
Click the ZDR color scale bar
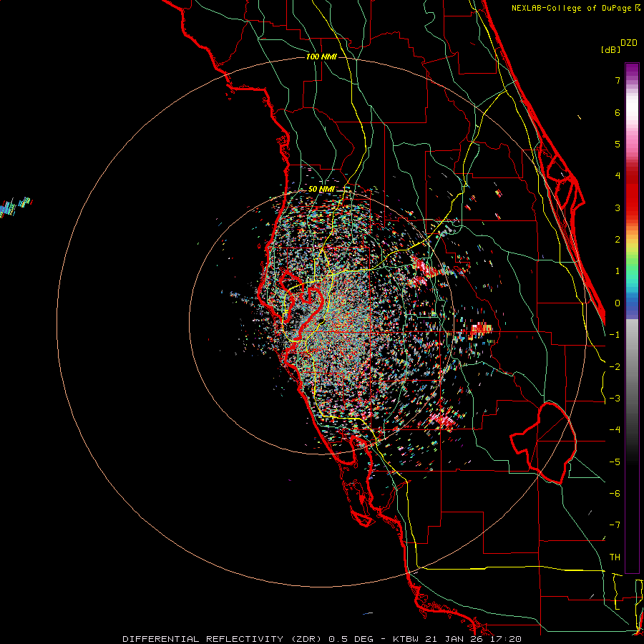[x=632, y=318]
